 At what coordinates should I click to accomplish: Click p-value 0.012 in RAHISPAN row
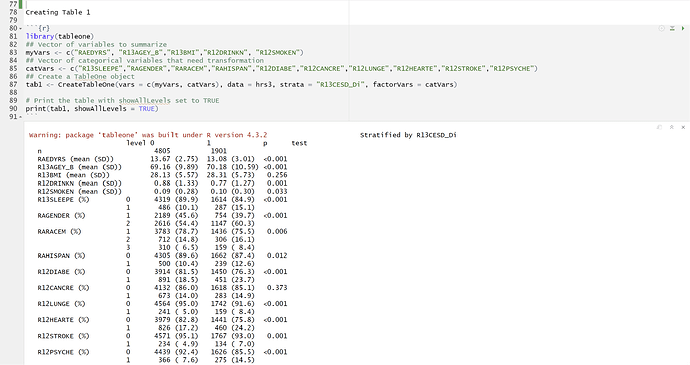(277, 255)
